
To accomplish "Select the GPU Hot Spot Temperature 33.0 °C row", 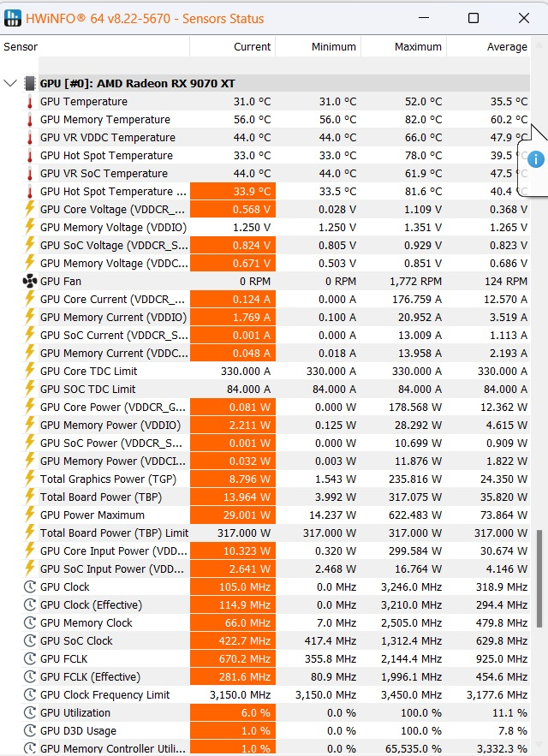I will pos(276,155).
